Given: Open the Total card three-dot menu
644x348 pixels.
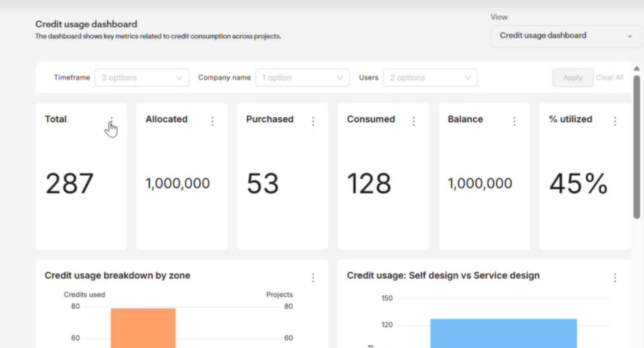Looking at the screenshot, I should point(112,121).
